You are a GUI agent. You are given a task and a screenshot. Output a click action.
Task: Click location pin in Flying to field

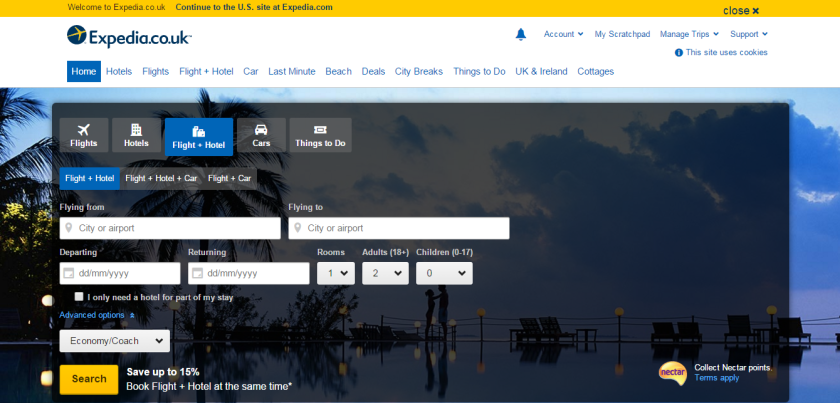pos(297,228)
